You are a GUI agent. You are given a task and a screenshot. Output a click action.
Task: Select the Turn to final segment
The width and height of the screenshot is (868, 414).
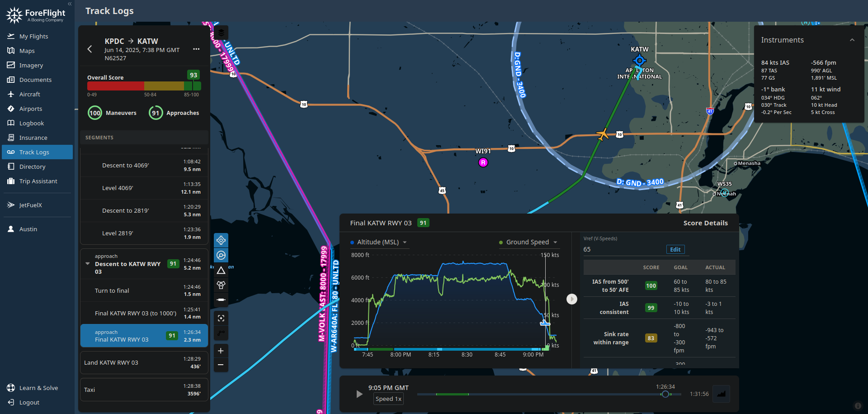[x=144, y=290]
